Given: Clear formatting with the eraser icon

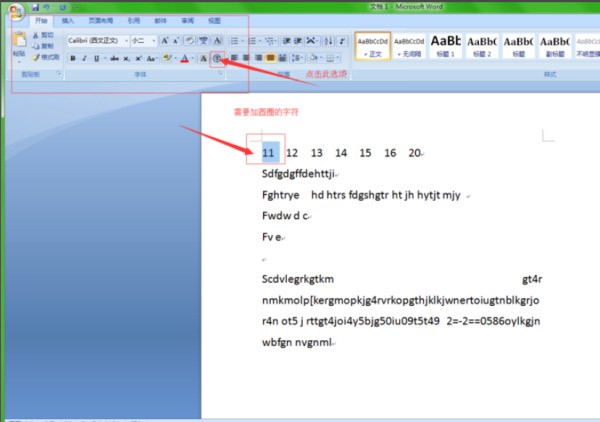Looking at the screenshot, I should (189, 40).
